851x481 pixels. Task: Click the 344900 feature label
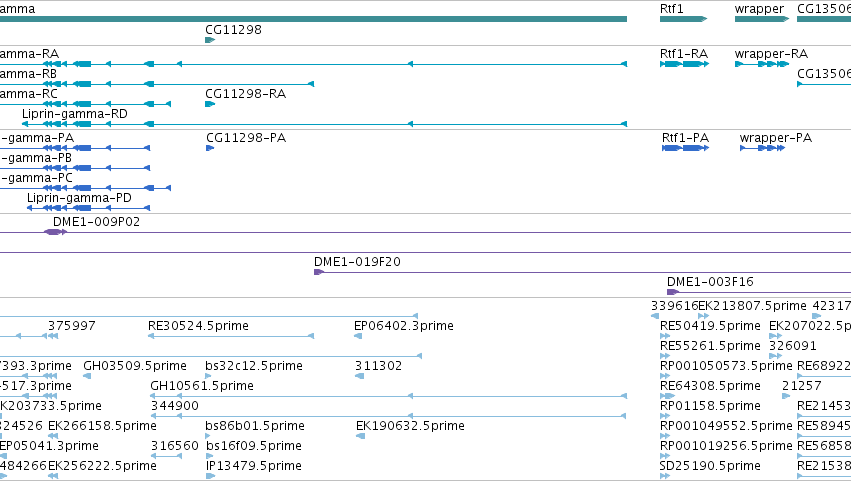pos(175,406)
